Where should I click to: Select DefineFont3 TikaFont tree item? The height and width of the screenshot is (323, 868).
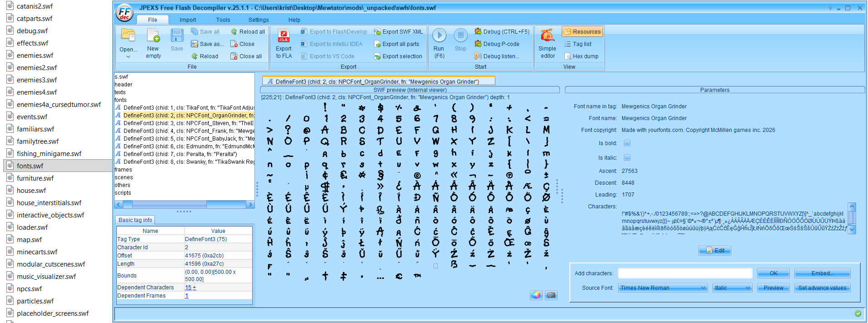[x=185, y=108]
